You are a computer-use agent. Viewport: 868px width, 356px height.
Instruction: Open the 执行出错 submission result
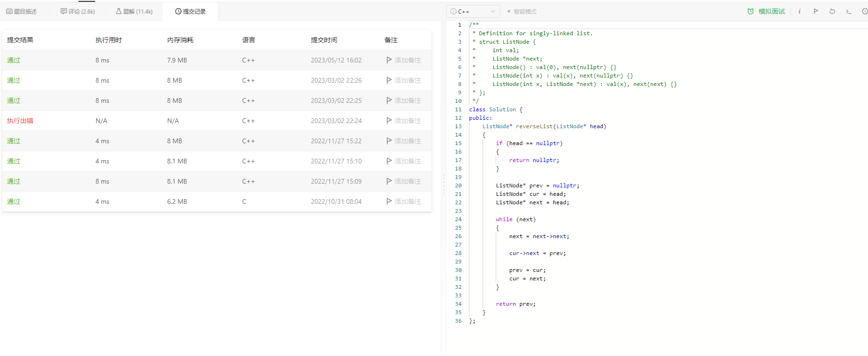click(x=20, y=121)
